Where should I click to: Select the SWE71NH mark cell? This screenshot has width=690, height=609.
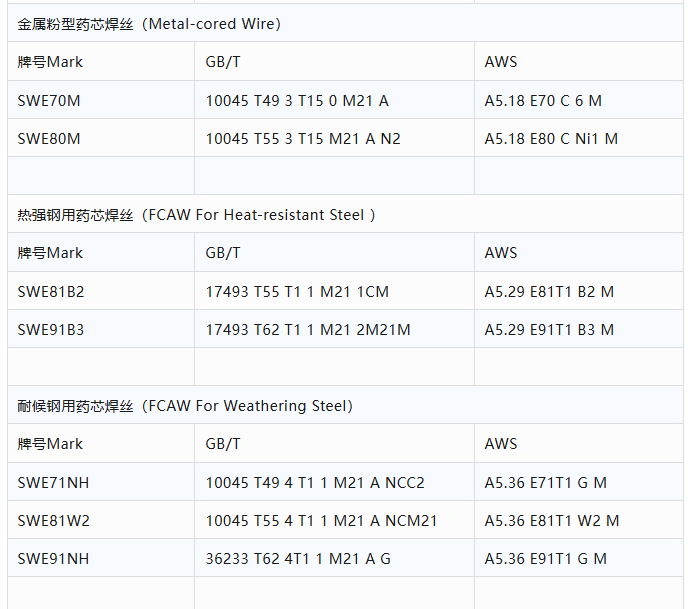[53, 483]
